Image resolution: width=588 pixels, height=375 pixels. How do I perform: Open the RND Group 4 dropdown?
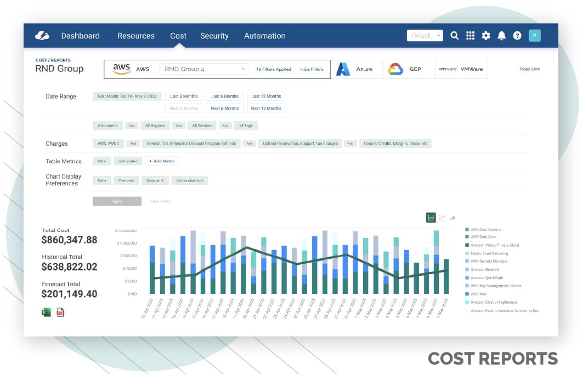pos(203,69)
